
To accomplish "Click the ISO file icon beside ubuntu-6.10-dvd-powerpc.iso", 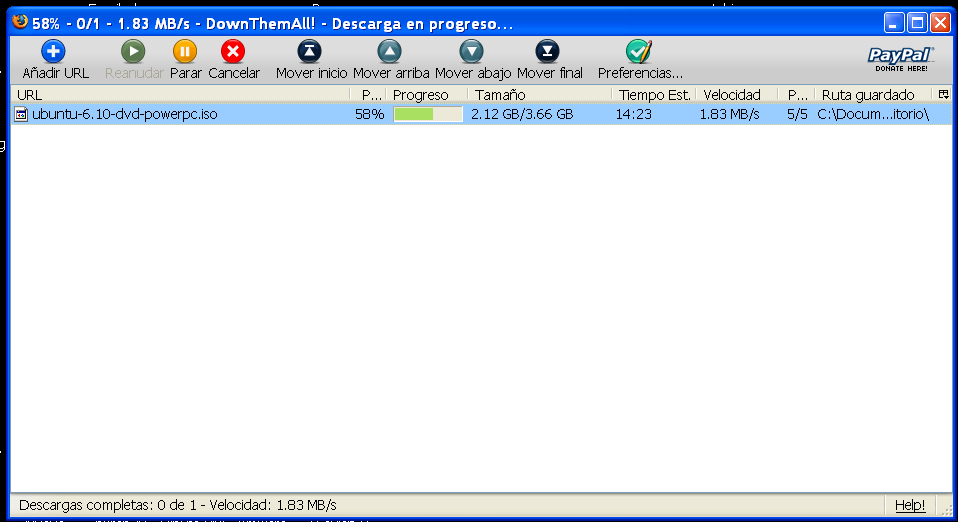I will click(21, 114).
